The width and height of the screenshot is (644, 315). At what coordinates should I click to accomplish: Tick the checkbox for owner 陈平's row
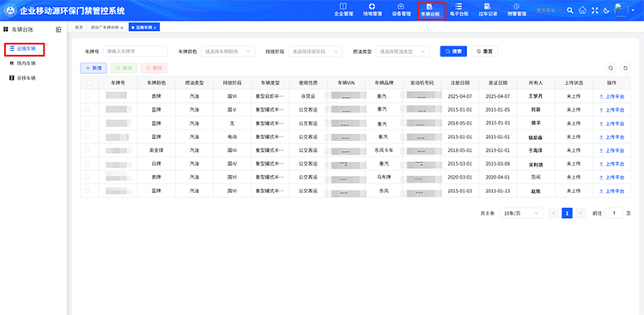[87, 124]
